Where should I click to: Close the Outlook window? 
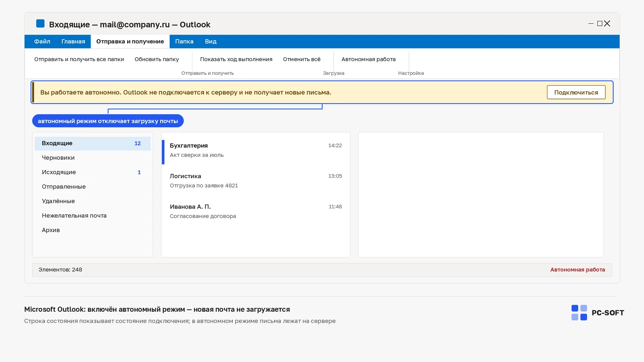(607, 24)
